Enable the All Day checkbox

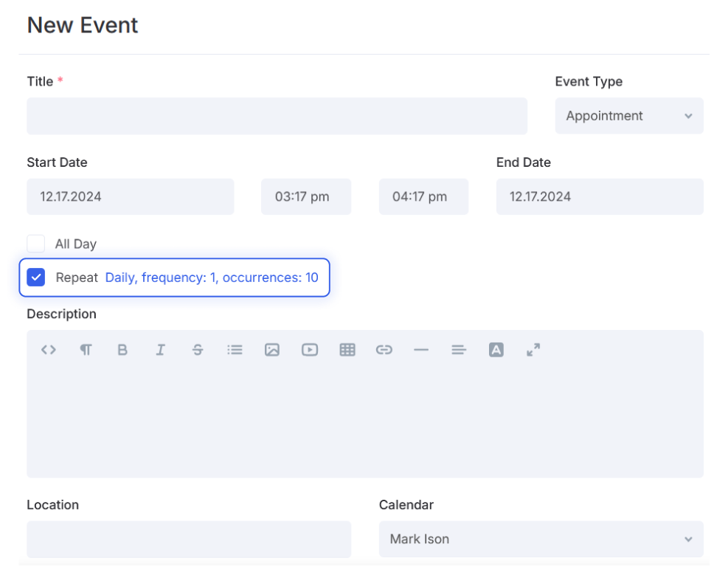pyautogui.click(x=35, y=244)
